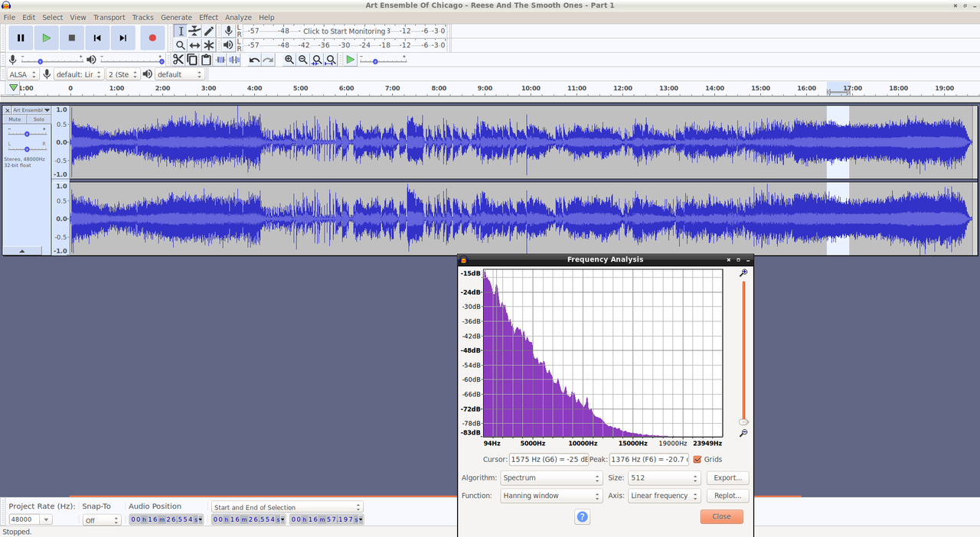Viewport: 980px width, 537px height.
Task: Click the playback meter speaker icon
Action: (228, 45)
